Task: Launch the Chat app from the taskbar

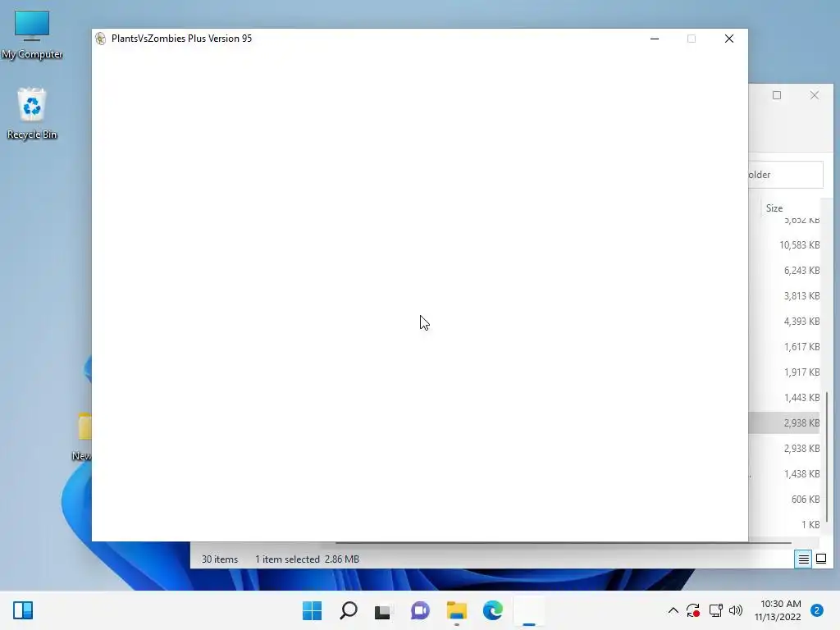Action: click(420, 610)
